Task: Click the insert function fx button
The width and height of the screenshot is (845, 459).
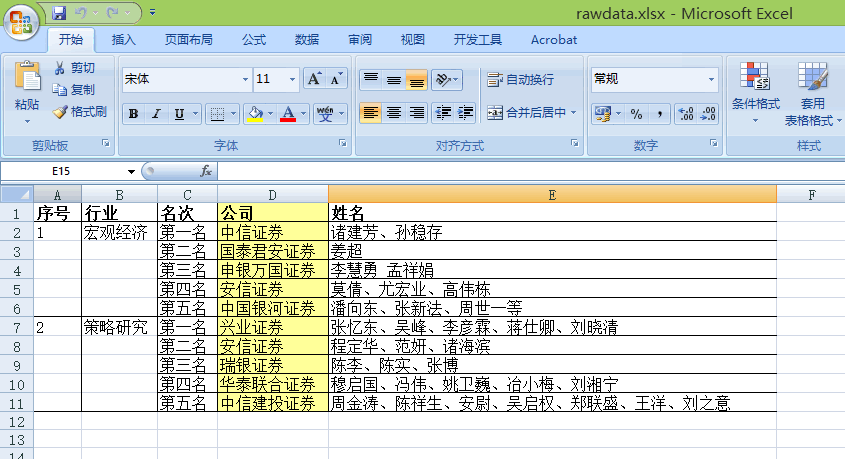Action: coord(205,171)
